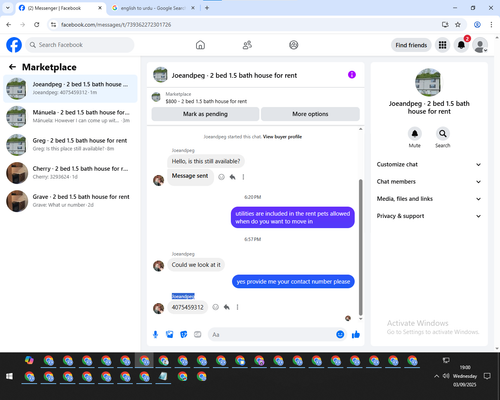Screen dimensions: 500x400
Task: Reply to the Message sent bubble
Action: (x=232, y=177)
